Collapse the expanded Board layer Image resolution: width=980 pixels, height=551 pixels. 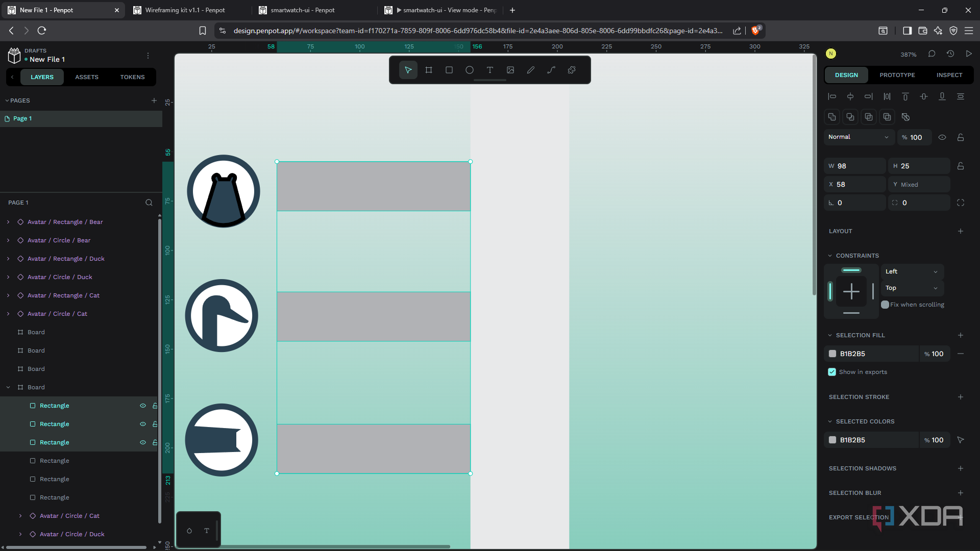(x=8, y=387)
